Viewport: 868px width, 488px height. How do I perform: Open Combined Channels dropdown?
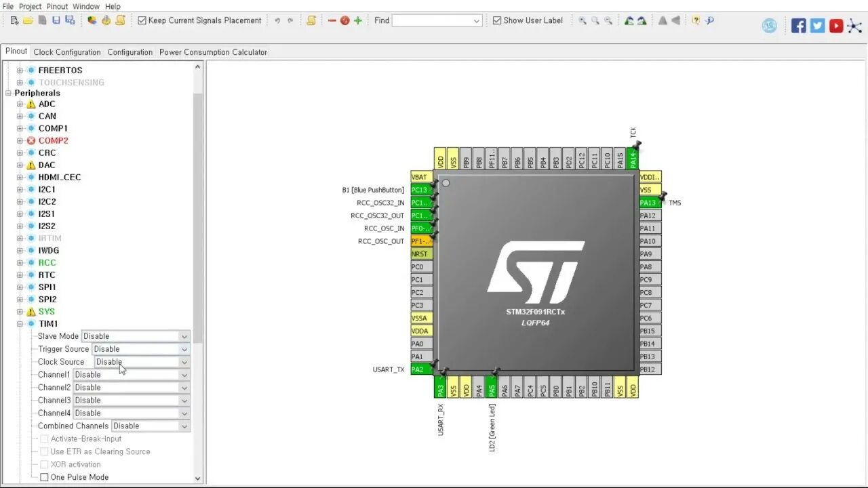151,426
